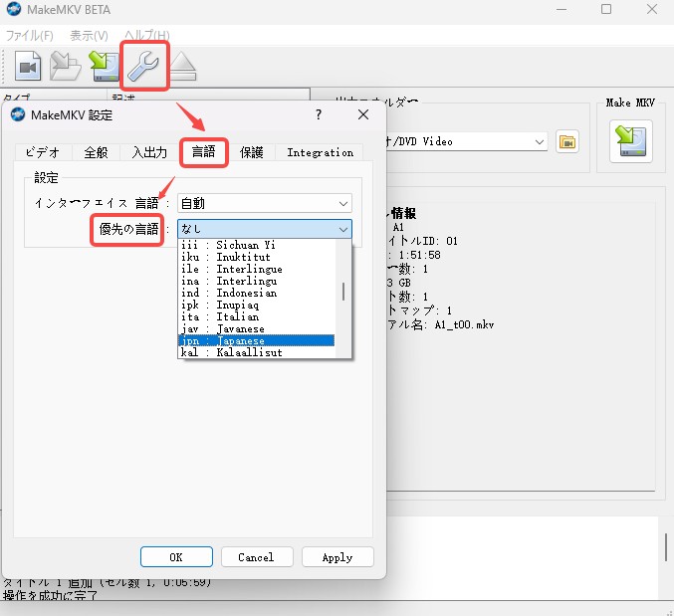Open video file toolbar icon

[x=28, y=66]
